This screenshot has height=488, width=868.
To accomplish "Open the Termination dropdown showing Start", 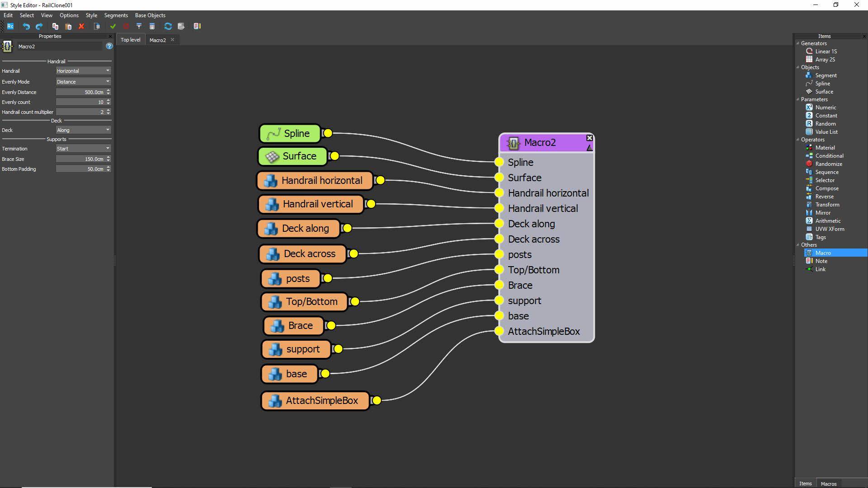I will tap(83, 149).
